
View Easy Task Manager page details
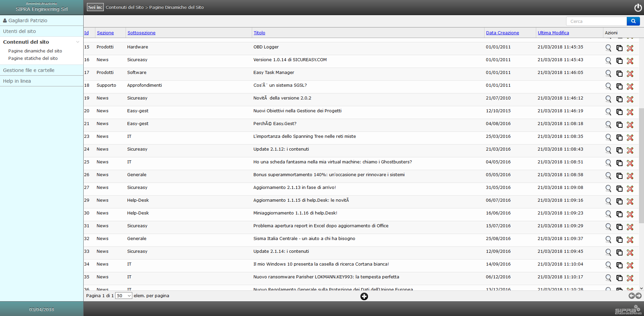[608, 73]
